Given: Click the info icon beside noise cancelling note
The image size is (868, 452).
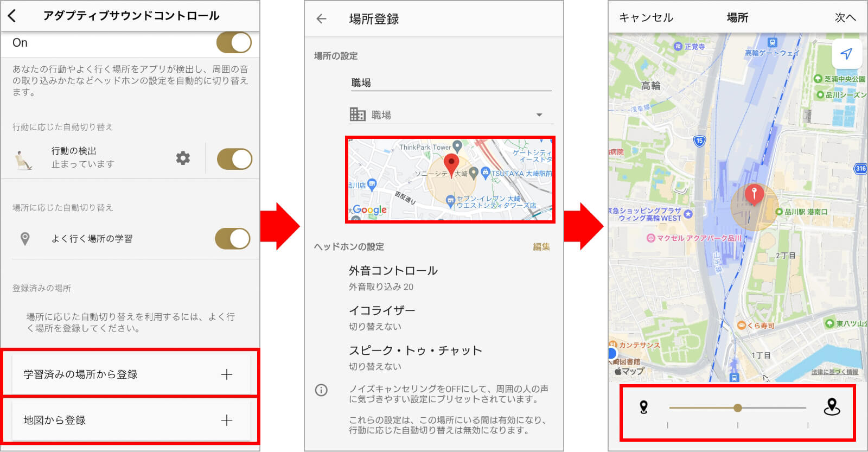Looking at the screenshot, I should (x=321, y=390).
